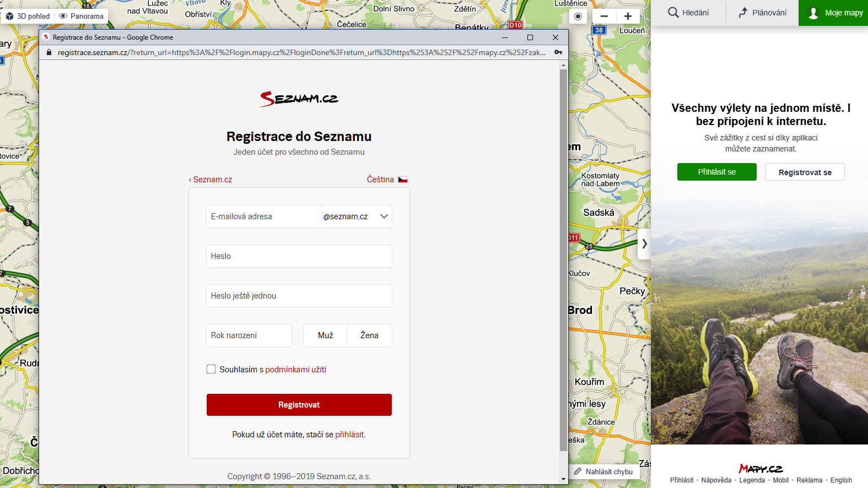Switch to the Hledání tab
Viewport: 868px width, 488px height.
pyautogui.click(x=688, y=13)
